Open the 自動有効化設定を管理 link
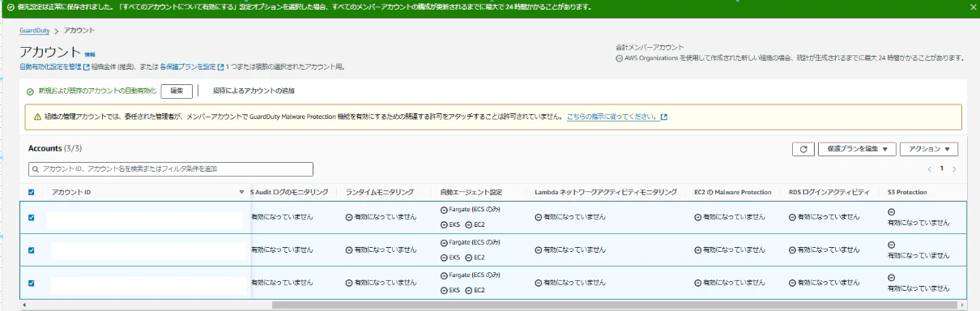This screenshot has width=980, height=311. 50,66
